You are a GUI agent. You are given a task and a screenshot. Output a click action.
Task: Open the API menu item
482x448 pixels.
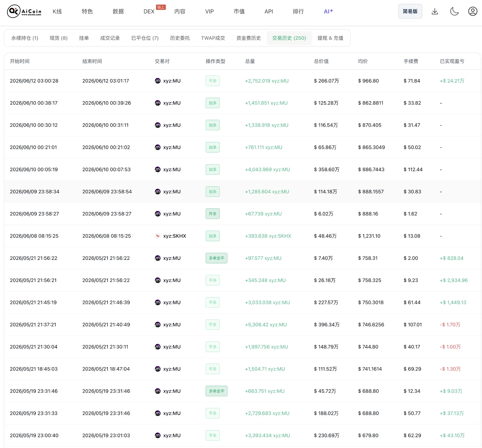tap(269, 11)
